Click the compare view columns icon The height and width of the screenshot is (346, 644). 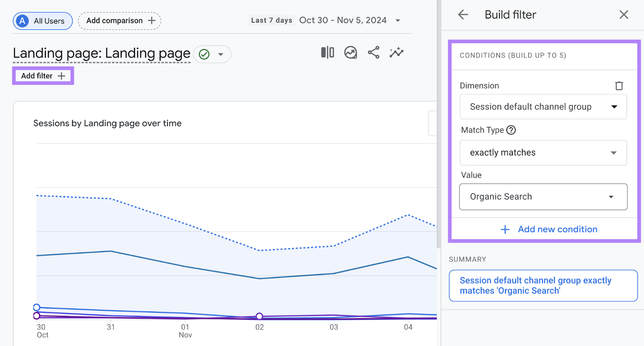pyautogui.click(x=327, y=53)
